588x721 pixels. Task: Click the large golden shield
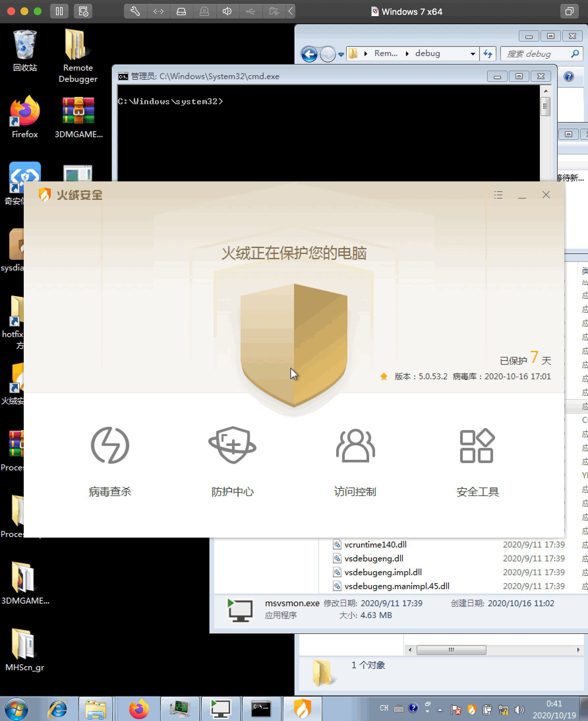294,345
